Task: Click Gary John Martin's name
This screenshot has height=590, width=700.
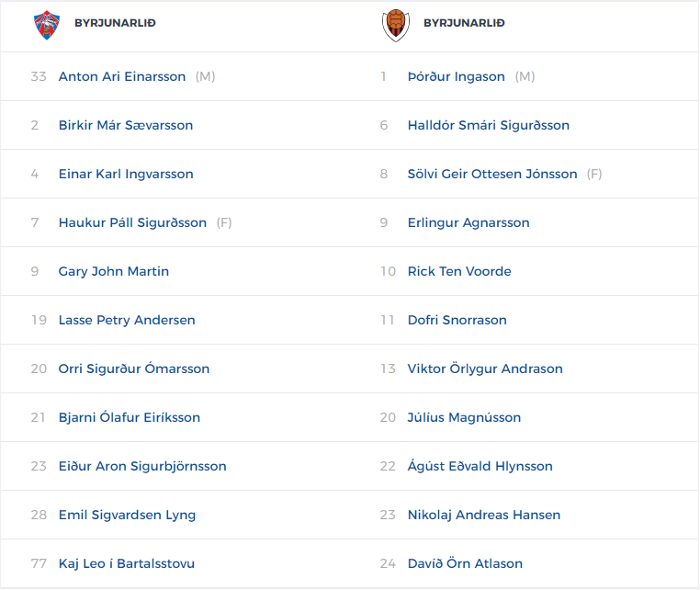Action: coord(114,271)
